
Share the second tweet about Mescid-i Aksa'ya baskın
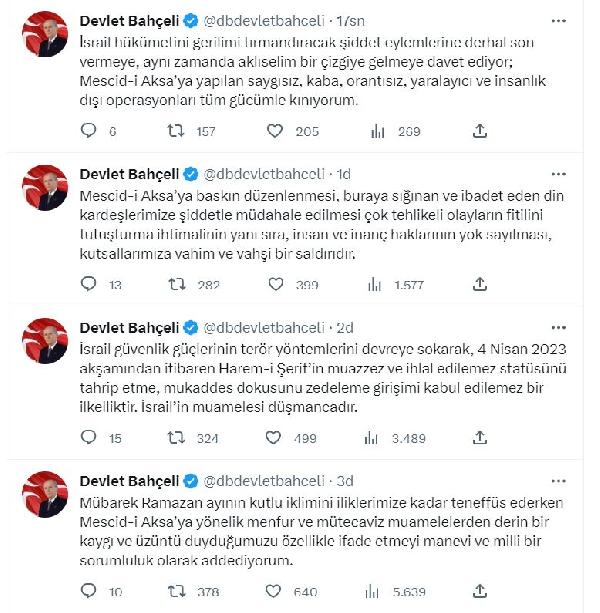(x=480, y=285)
